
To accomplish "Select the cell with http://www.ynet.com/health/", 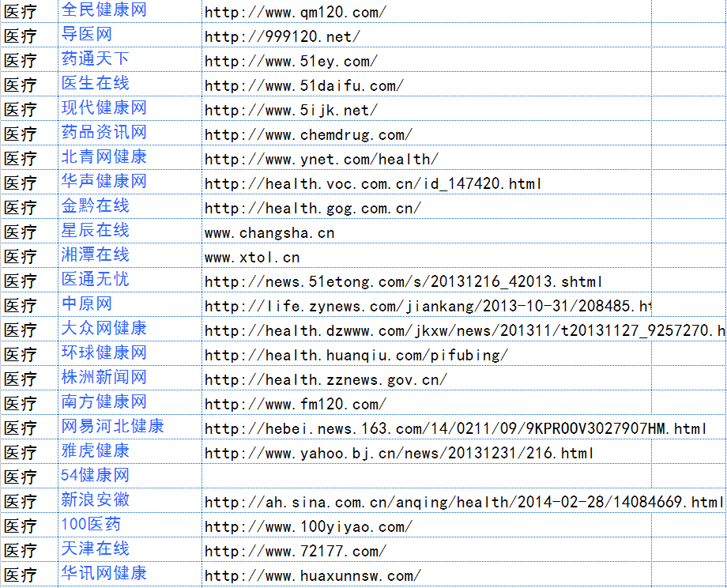I will pyautogui.click(x=427, y=158).
